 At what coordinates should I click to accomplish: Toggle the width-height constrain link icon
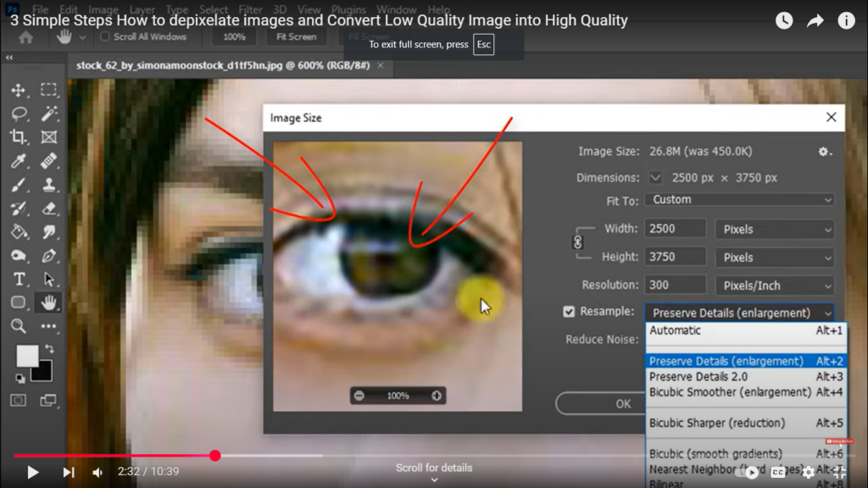tap(579, 242)
